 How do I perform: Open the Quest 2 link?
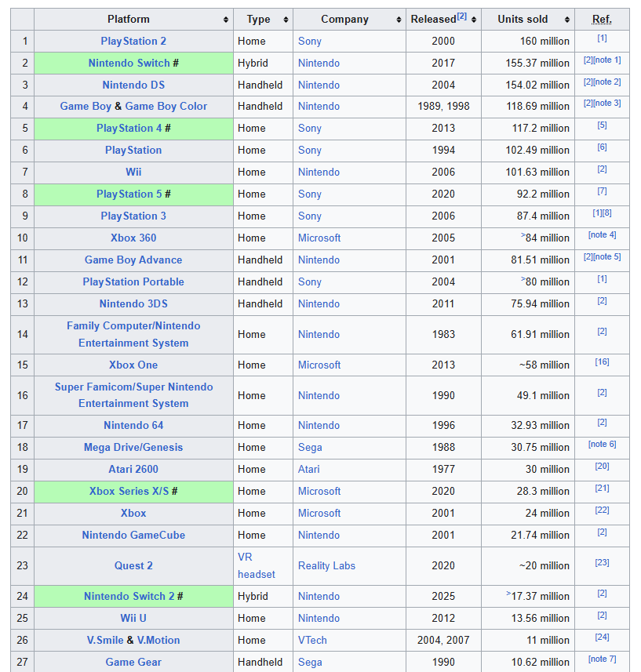point(133,565)
